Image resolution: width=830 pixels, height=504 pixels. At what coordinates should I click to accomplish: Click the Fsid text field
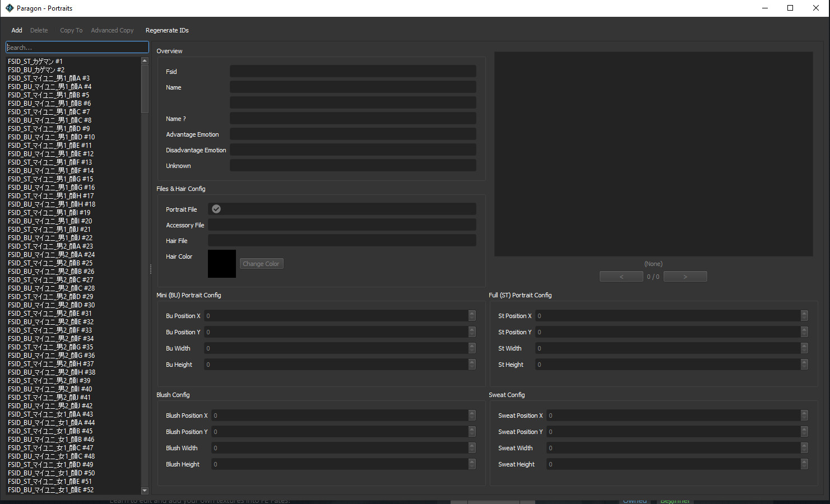click(353, 72)
